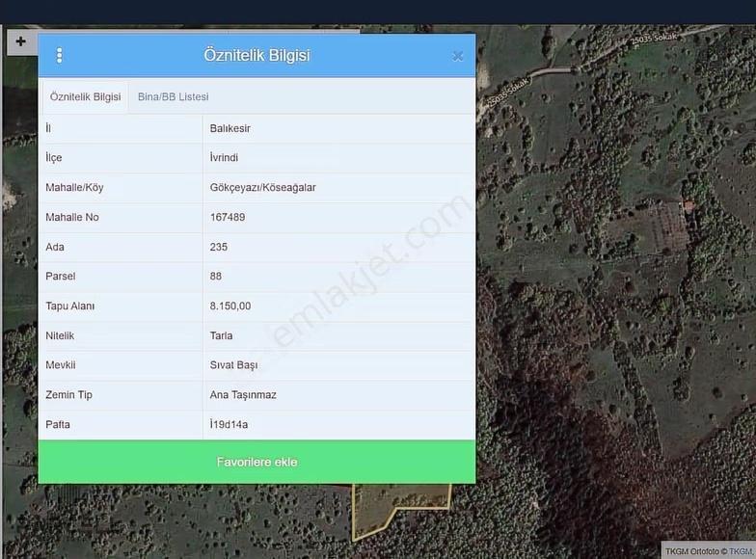756x559 pixels.
Task: Switch to the Öznitelik Bilgisi tab
Action: pos(85,96)
